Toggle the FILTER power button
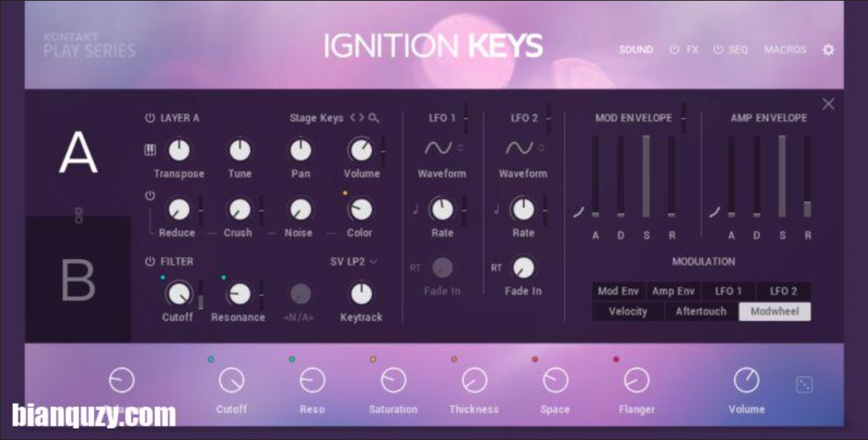868x440 pixels. click(x=150, y=261)
